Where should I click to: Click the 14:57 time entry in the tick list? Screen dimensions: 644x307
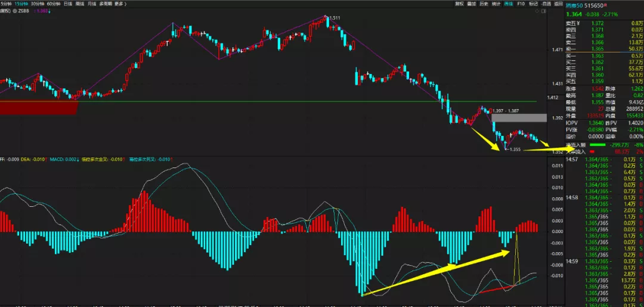point(572,159)
